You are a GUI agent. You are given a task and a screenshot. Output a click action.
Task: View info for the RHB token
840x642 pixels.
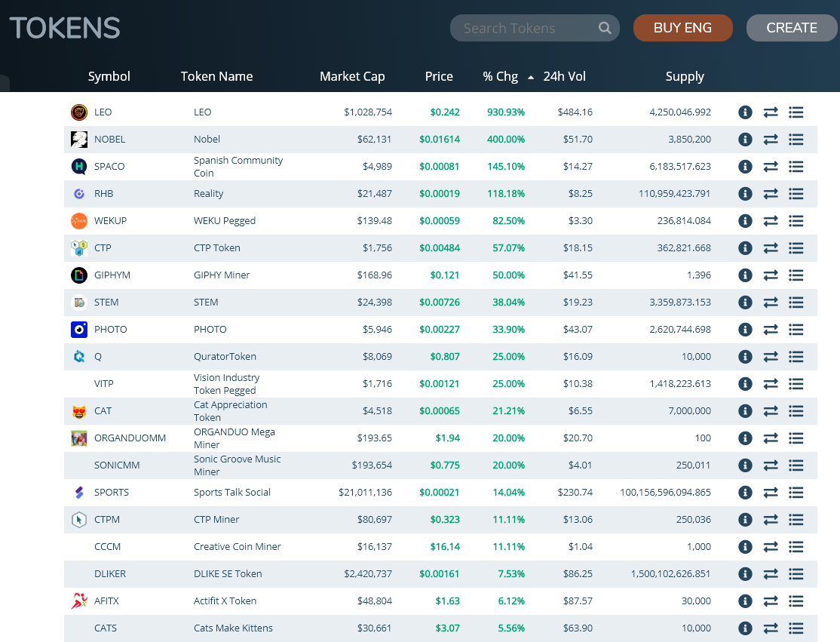coord(745,194)
